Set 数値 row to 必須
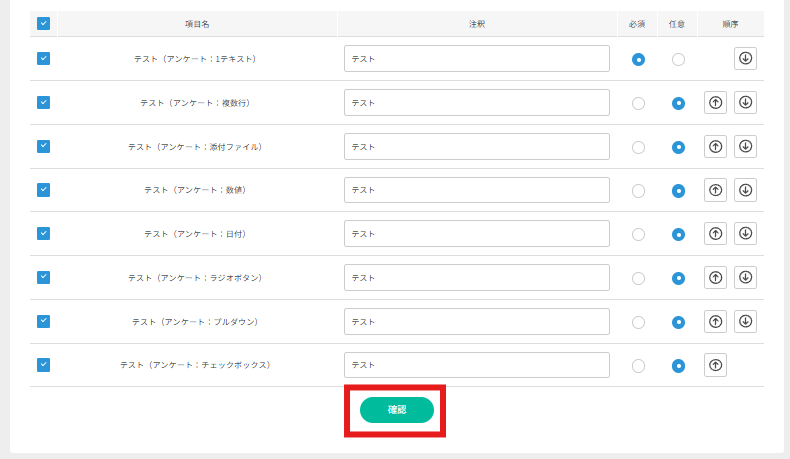This screenshot has height=459, width=790. tap(638, 191)
